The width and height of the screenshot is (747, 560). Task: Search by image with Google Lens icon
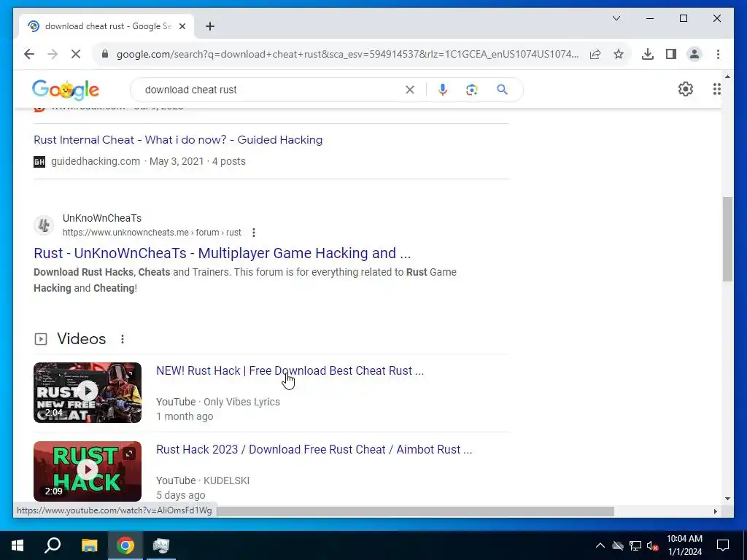[472, 90]
